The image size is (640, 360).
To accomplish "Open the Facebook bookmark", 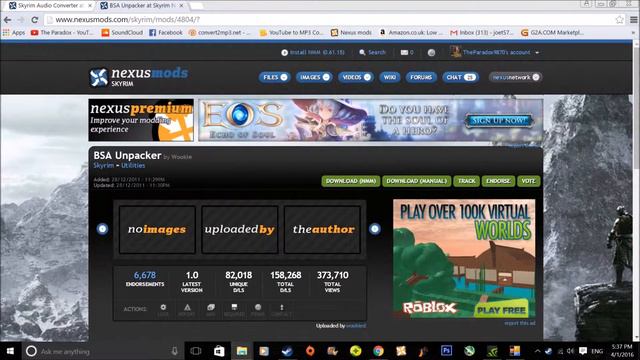I will (x=166, y=32).
